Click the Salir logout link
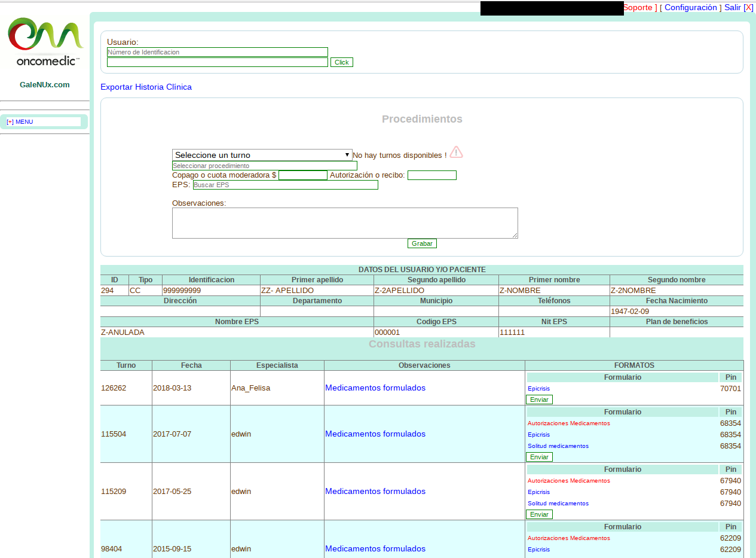The image size is (756, 558). (732, 8)
